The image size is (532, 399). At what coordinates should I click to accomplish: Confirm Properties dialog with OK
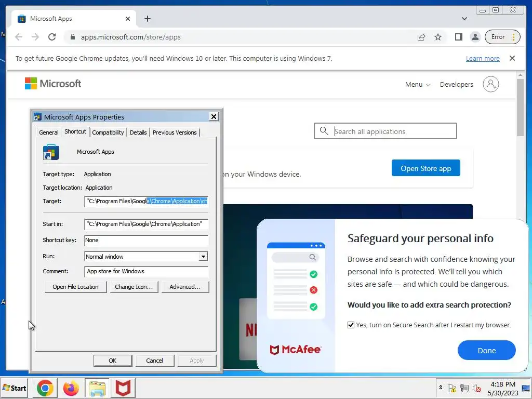point(113,361)
